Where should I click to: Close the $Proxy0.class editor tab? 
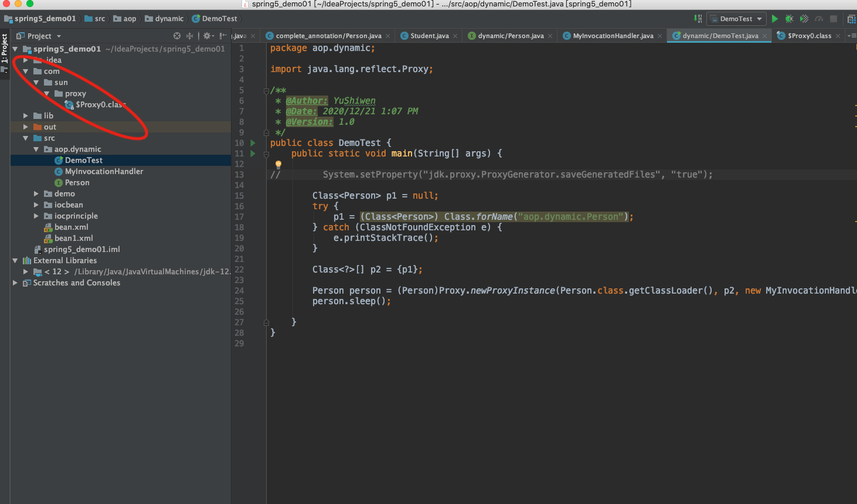[x=838, y=35]
